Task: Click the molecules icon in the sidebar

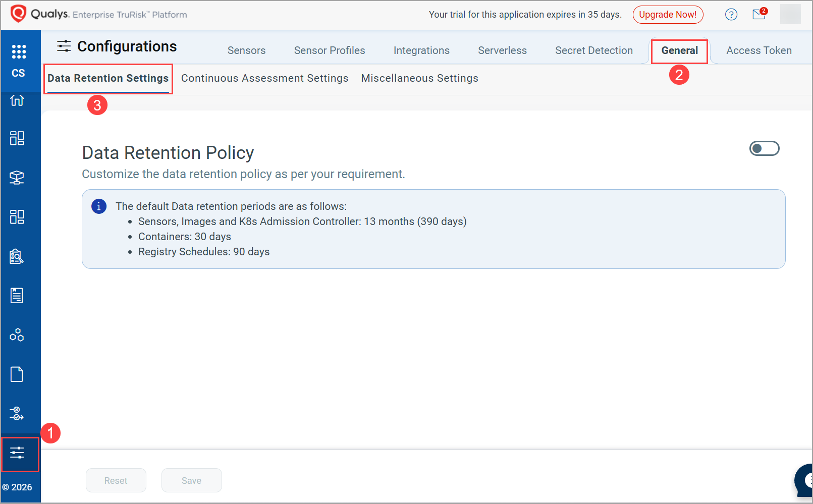Action: coord(17,334)
